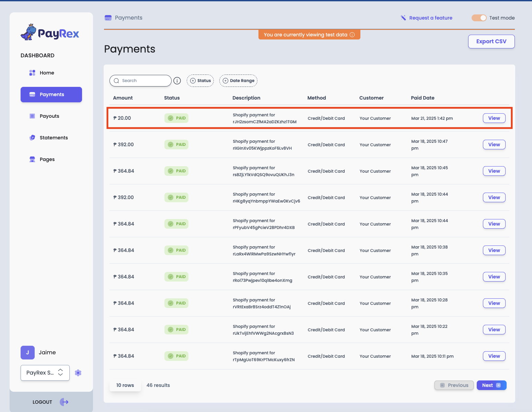Screen dimensions: 532x412
Task: Open Statements via its sidebar icon
Action: 32,137
